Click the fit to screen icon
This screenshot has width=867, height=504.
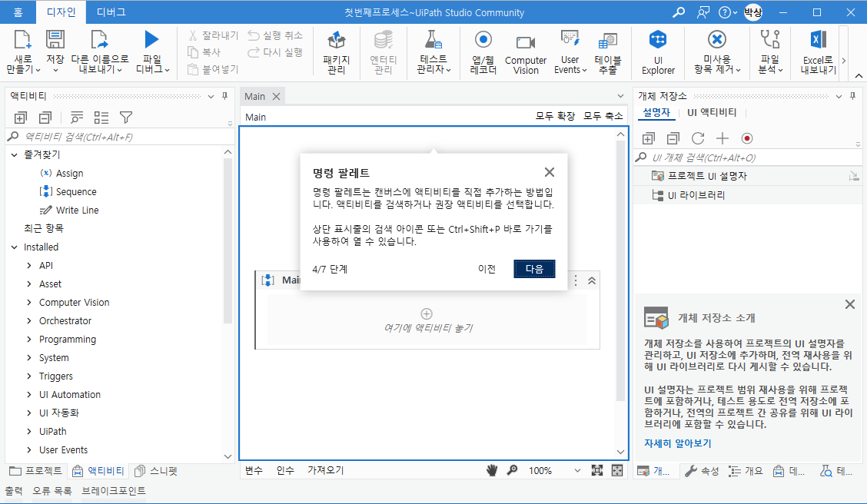coord(597,470)
